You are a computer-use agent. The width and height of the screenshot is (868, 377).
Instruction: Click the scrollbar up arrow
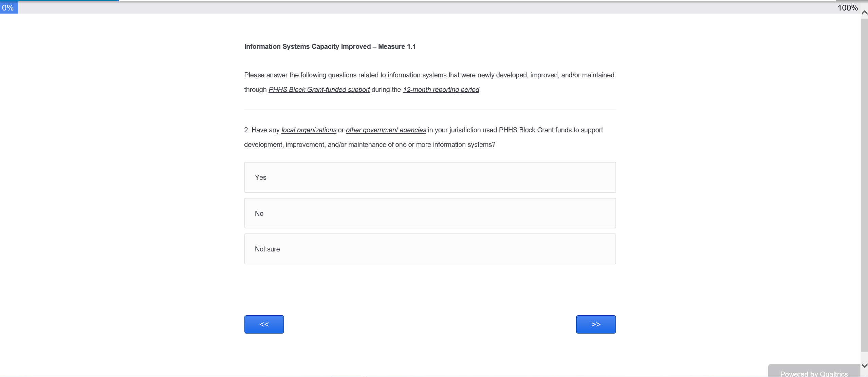pos(864,13)
